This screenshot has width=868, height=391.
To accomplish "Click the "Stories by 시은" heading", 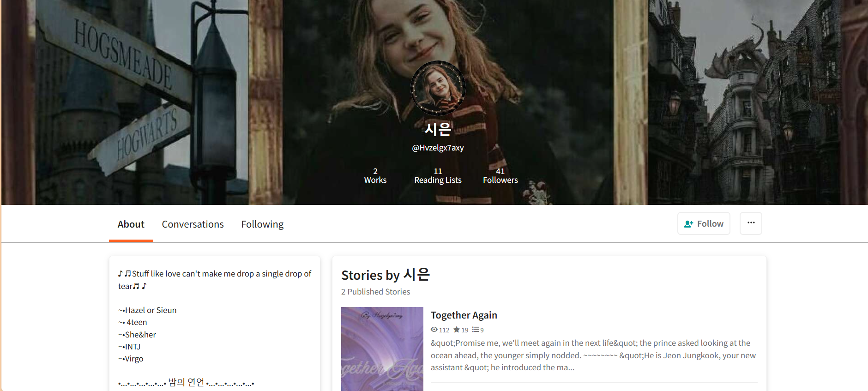I will [386, 275].
